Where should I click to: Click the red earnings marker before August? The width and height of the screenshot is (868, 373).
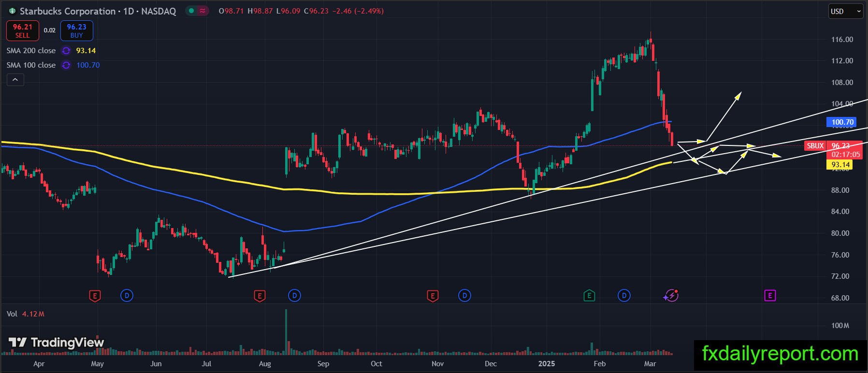[x=260, y=296]
